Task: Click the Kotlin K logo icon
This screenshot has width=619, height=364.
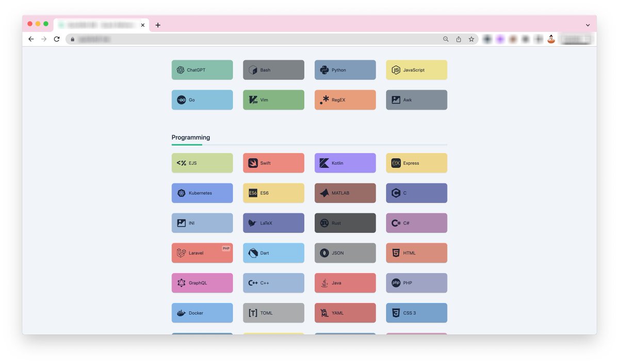Action: point(324,163)
